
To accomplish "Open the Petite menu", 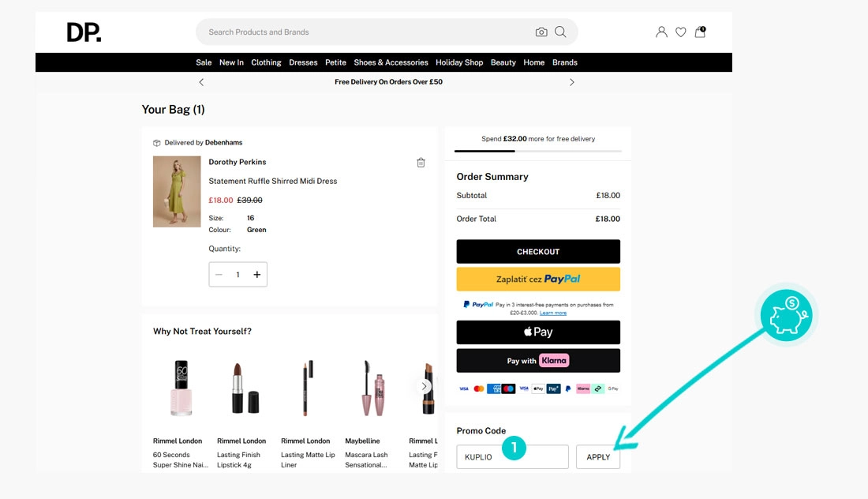I will 335,62.
